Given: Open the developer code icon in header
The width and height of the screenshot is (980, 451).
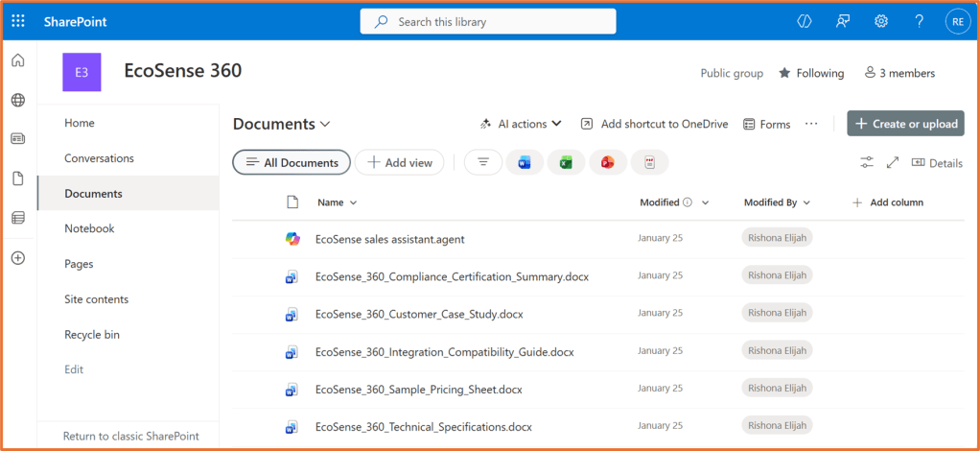Looking at the screenshot, I should [x=804, y=21].
